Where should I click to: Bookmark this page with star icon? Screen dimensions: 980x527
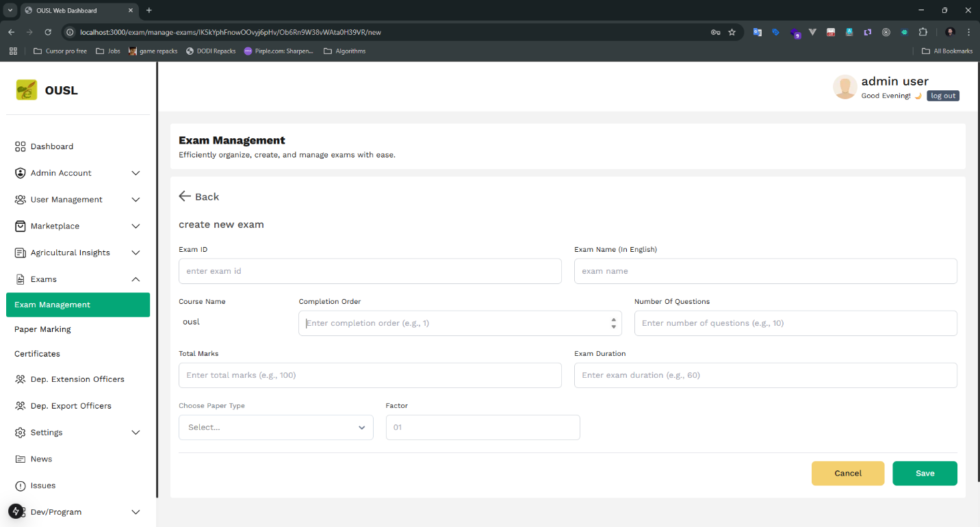[x=732, y=32]
